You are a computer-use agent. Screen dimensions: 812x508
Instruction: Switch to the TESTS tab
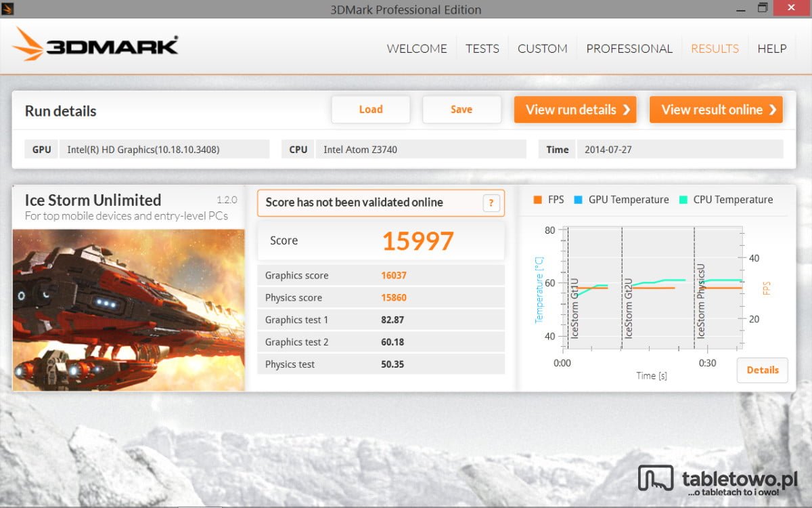tap(482, 49)
